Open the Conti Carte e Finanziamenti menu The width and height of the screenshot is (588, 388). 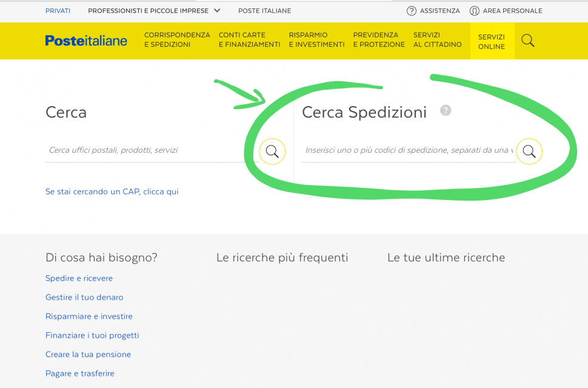[249, 40]
